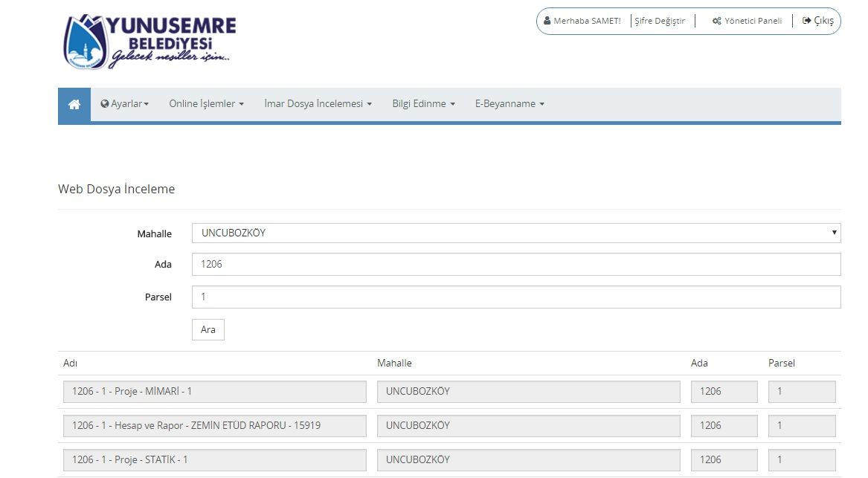Viewport: 868px width, 478px height.
Task: Open the Mahalle dropdown showing UNCUBOZKÖY
Action: [x=515, y=233]
